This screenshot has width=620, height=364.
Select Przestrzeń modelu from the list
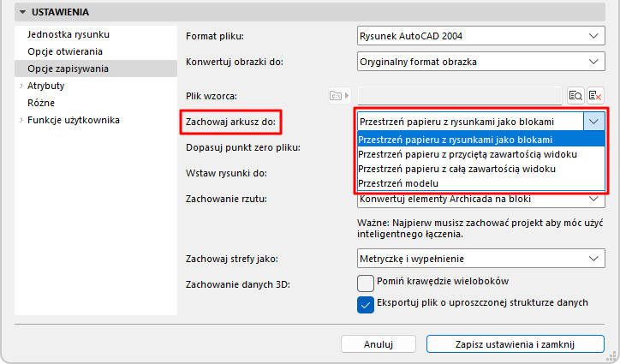tap(399, 184)
